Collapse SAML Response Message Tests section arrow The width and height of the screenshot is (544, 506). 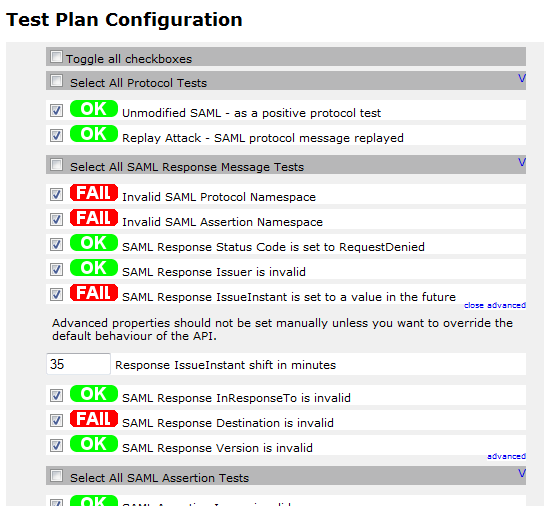522,162
